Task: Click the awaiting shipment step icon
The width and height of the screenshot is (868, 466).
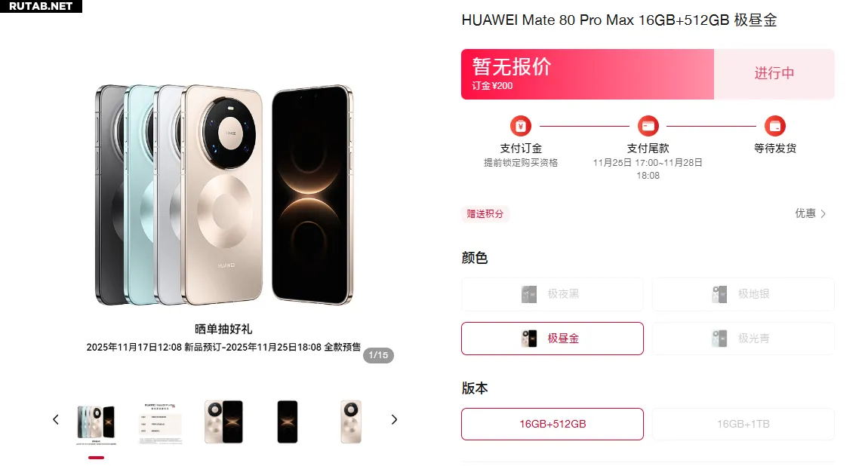Action: (x=775, y=126)
